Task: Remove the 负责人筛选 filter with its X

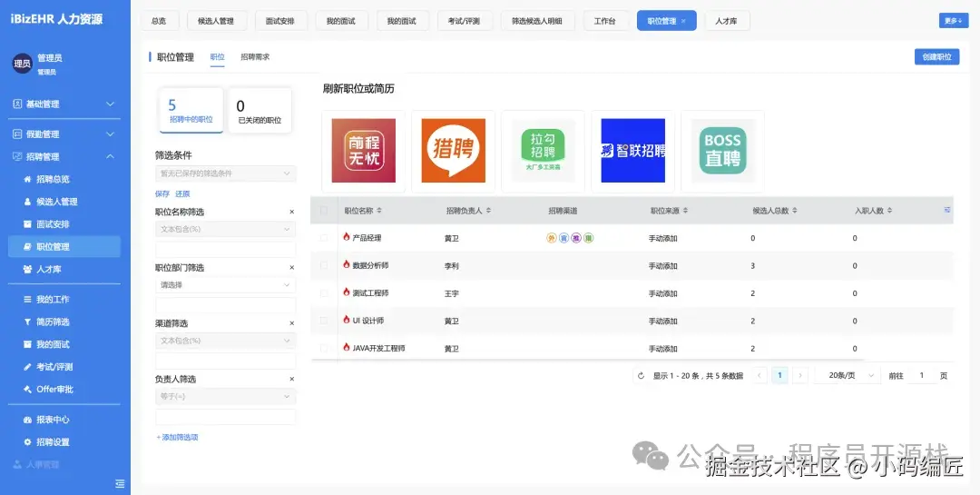Action: click(291, 380)
